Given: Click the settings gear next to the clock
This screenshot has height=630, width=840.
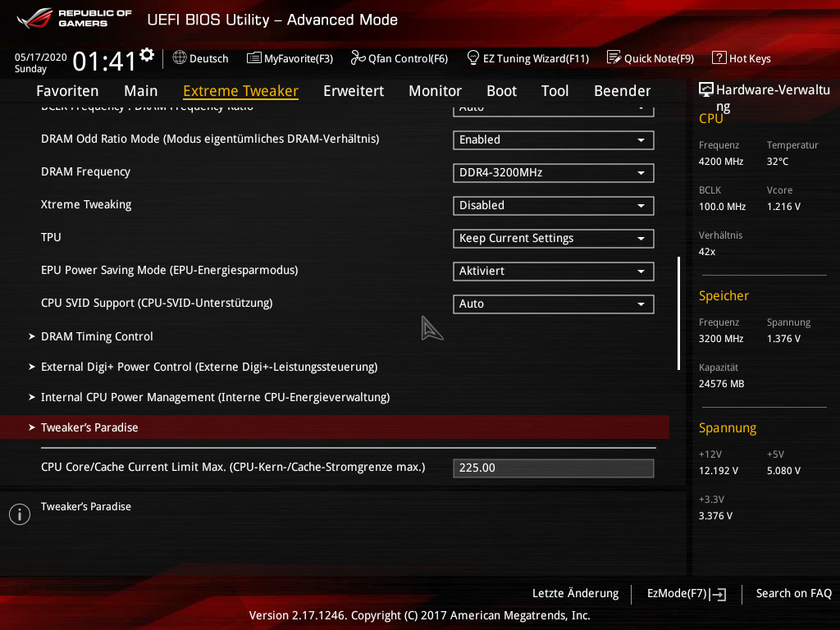Looking at the screenshot, I should tap(147, 55).
